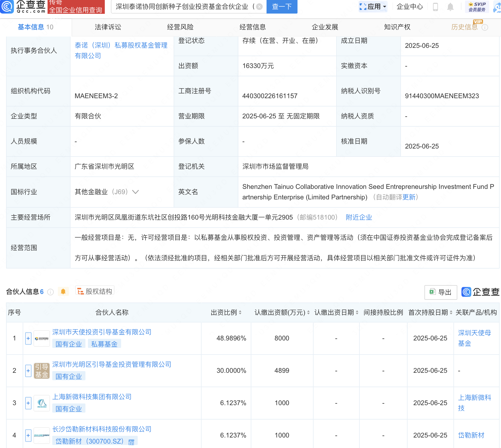Viewport: 501px width, 448px height.
Task: Click the 上海新微科技 logo thumbnail
Action: [x=42, y=403]
